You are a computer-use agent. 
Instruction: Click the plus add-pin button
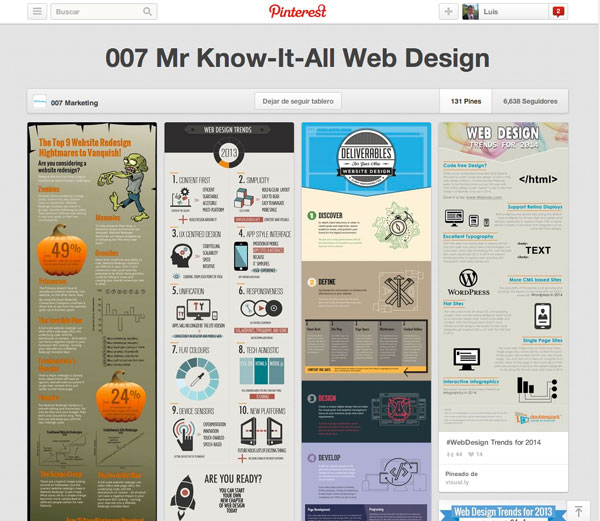coord(448,11)
